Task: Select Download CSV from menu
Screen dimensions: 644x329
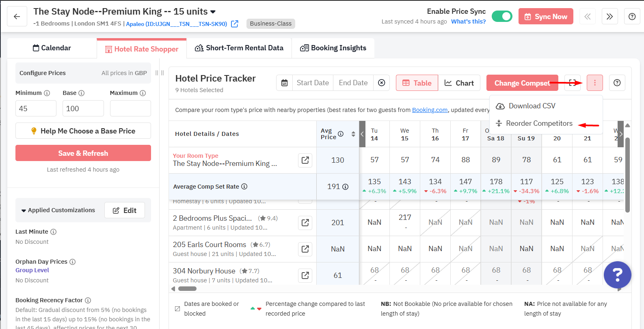Action: click(532, 106)
